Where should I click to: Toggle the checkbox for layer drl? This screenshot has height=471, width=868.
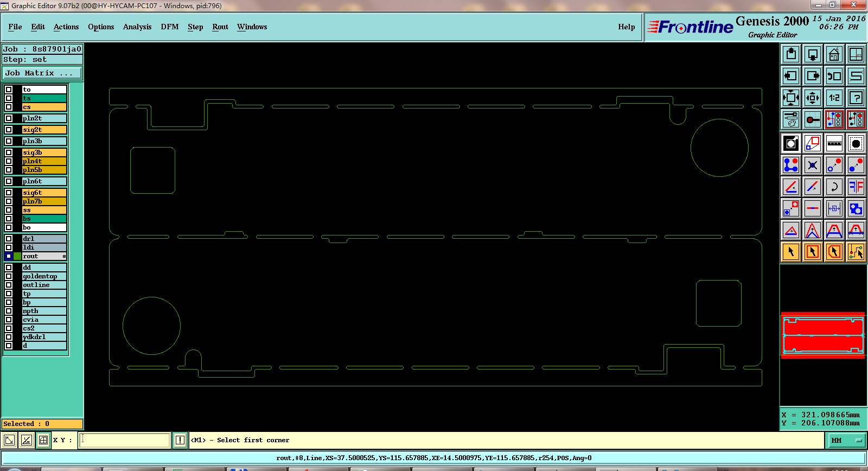9,239
